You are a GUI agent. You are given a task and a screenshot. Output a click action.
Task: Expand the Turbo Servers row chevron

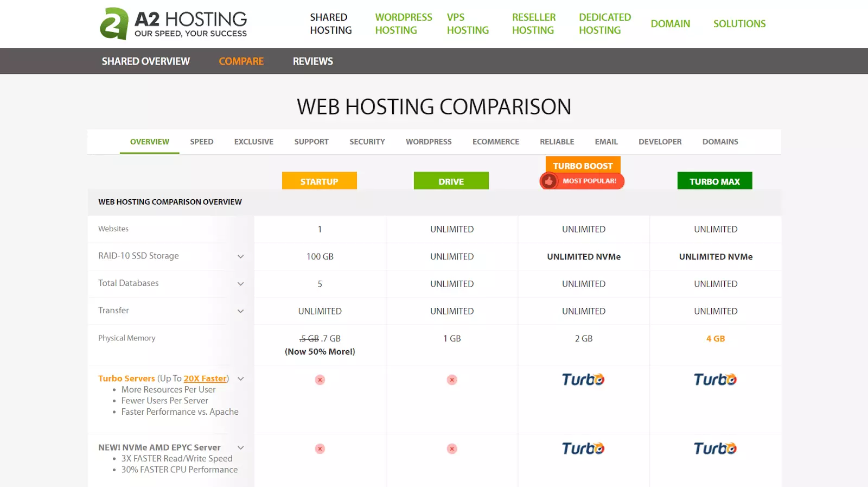pyautogui.click(x=240, y=378)
